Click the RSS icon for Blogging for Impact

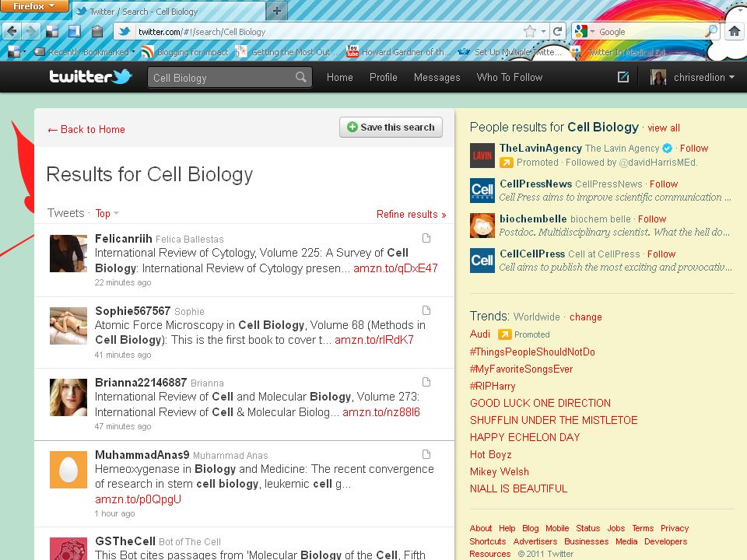(x=147, y=51)
